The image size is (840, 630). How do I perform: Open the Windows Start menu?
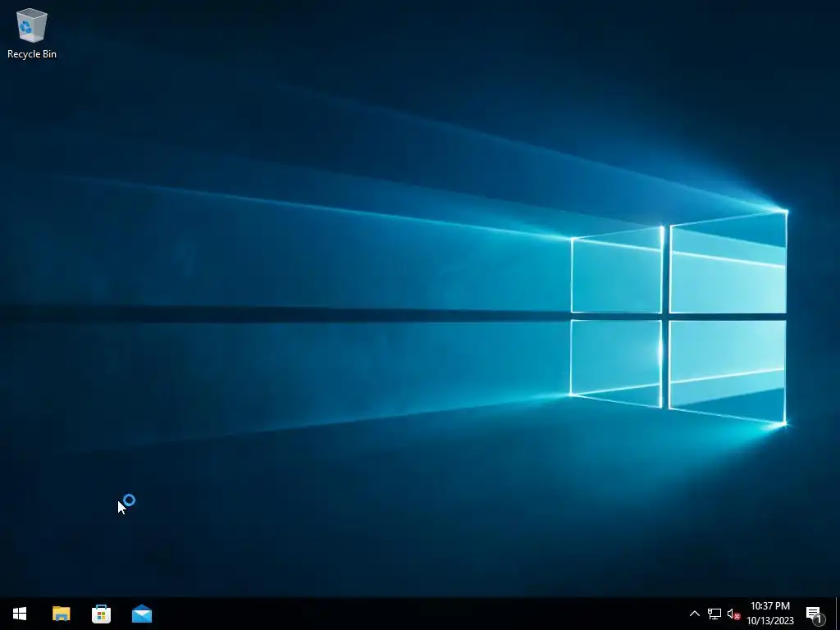[x=20, y=614]
